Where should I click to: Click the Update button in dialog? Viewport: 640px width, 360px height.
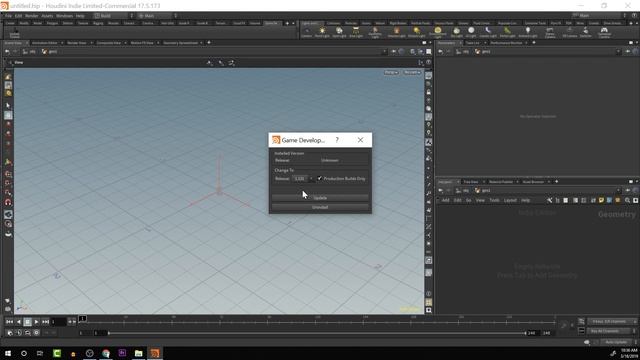tap(320, 198)
